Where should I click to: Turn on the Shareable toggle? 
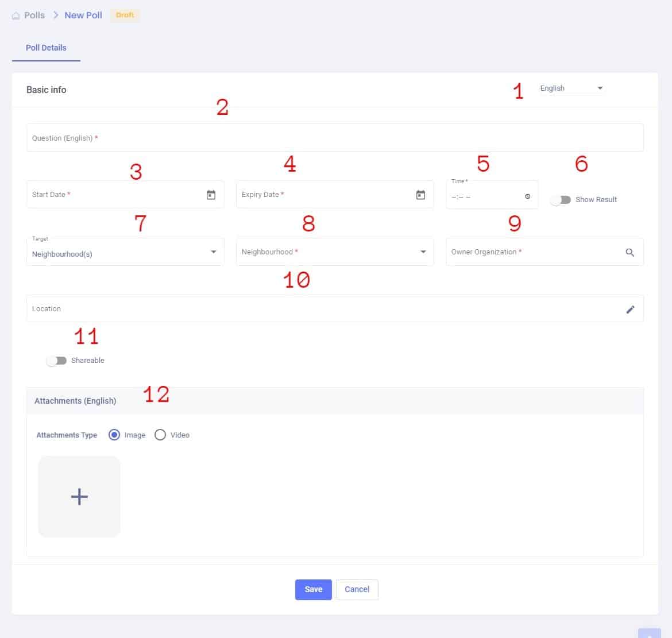(x=57, y=361)
